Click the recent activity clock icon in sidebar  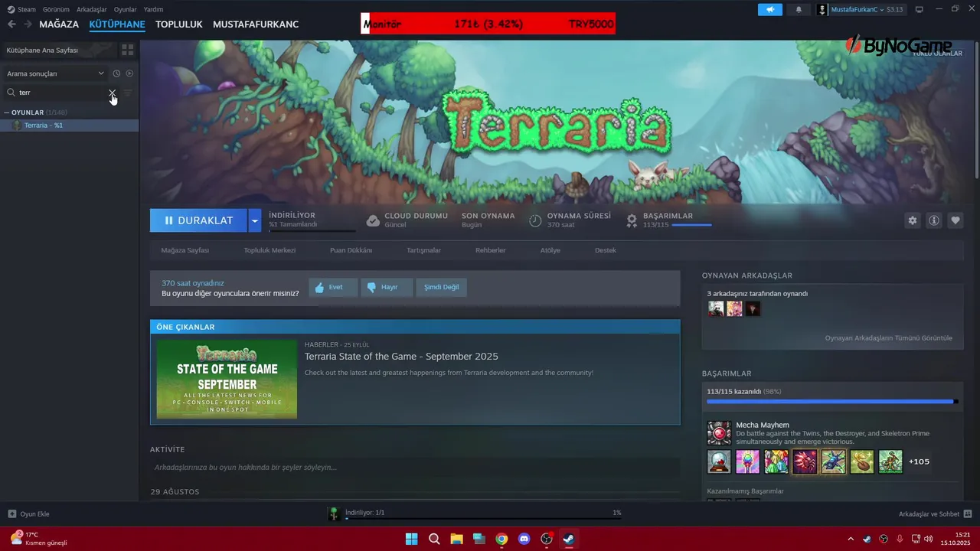pos(116,73)
